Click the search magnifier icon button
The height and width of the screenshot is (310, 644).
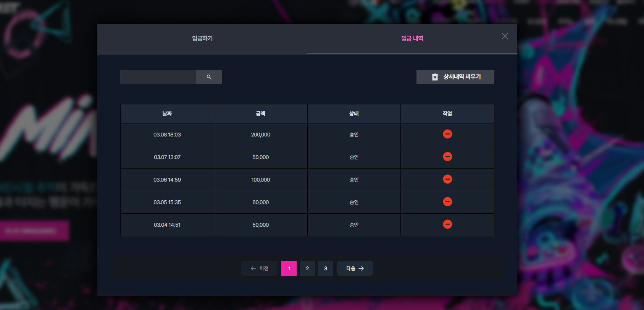click(209, 77)
